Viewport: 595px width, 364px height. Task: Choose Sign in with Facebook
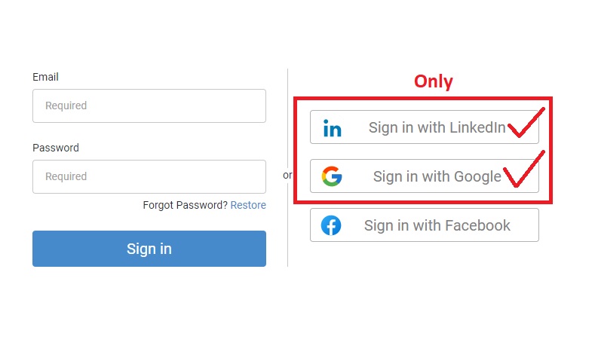(x=425, y=225)
